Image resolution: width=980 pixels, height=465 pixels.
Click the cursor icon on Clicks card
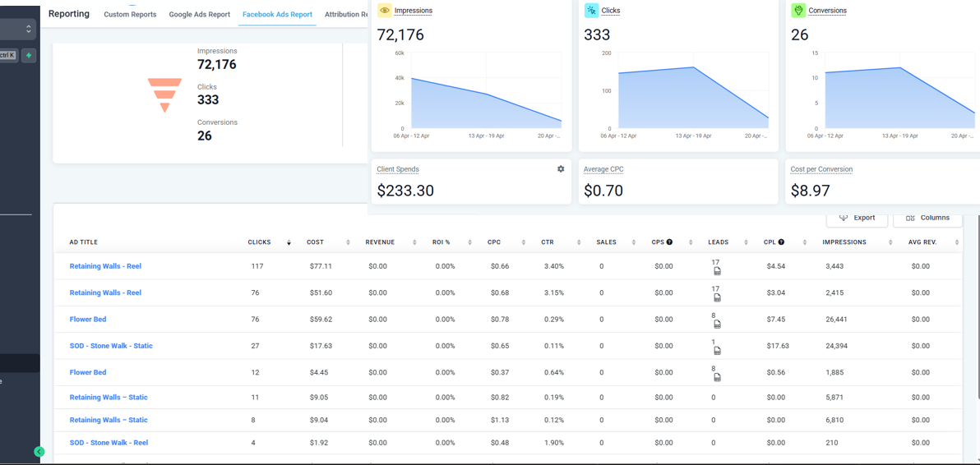[591, 11]
